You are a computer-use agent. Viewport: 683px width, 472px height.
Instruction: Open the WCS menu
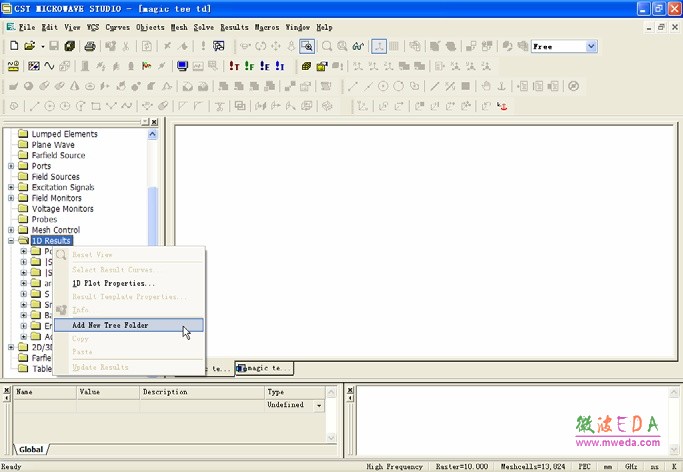[x=93, y=27]
